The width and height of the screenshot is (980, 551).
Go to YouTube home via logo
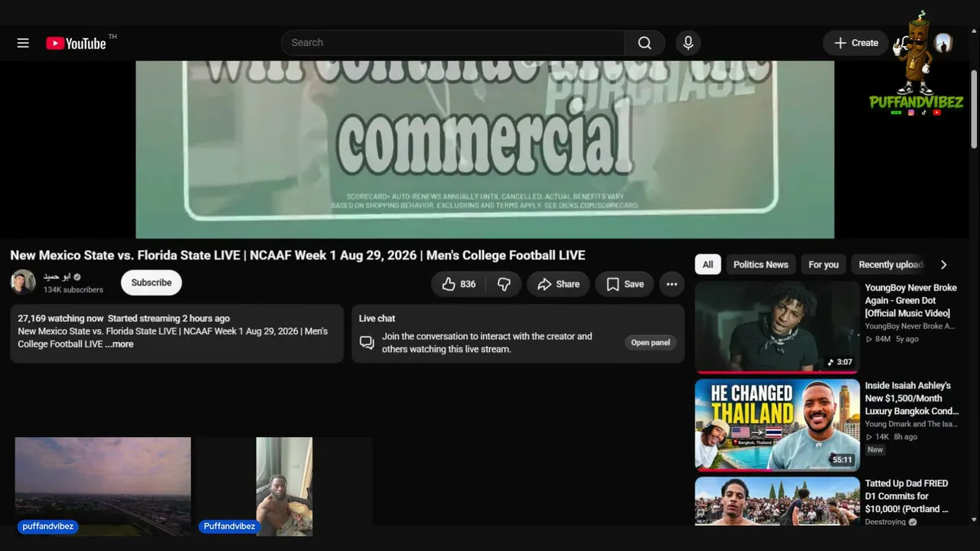(x=76, y=43)
